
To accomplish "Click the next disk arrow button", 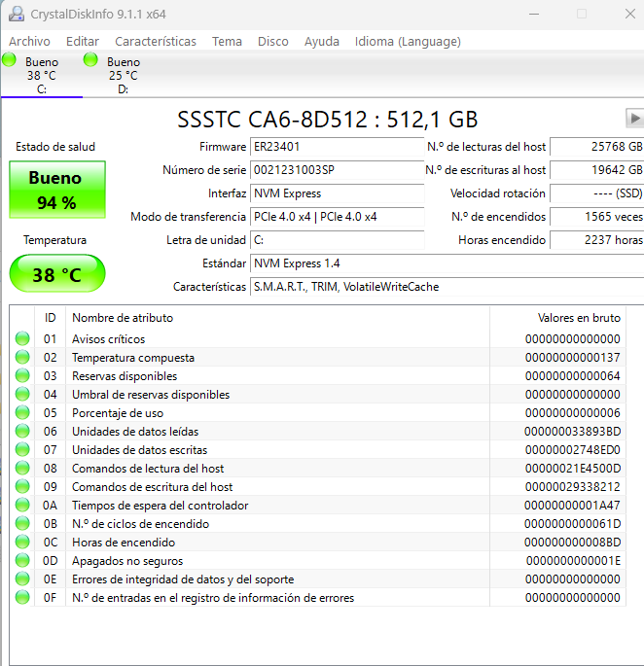I will 634,118.
